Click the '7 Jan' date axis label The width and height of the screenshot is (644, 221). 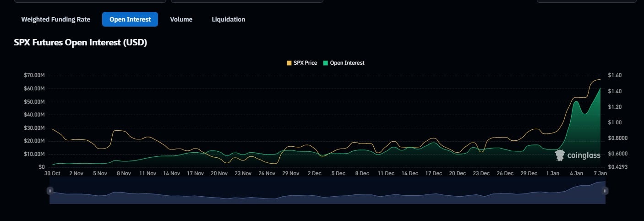pos(600,173)
